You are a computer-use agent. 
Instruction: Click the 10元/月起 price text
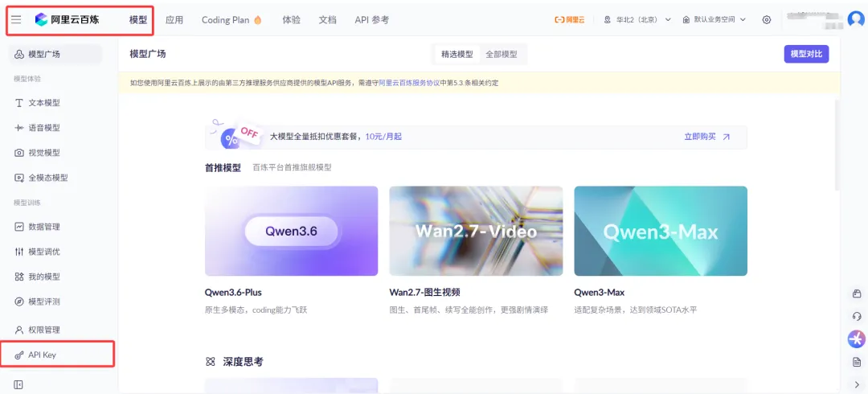pyautogui.click(x=383, y=137)
